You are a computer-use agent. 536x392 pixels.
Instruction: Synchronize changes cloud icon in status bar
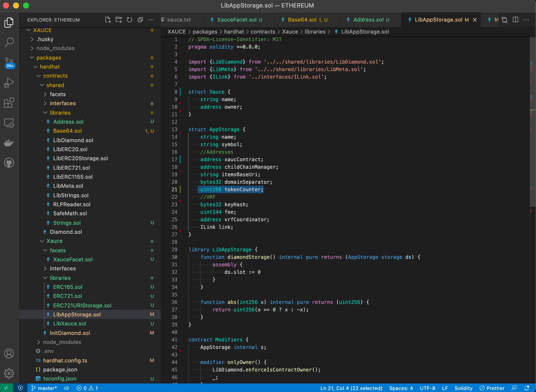(x=67, y=388)
